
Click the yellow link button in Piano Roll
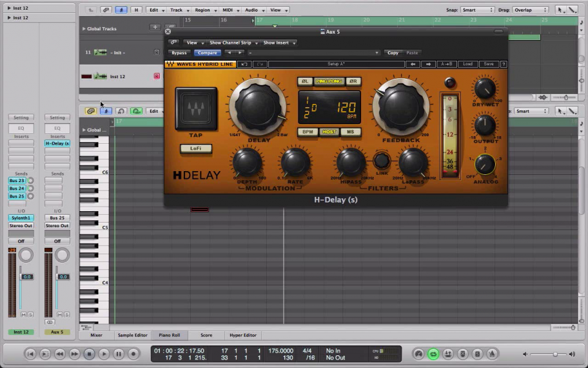[90, 111]
